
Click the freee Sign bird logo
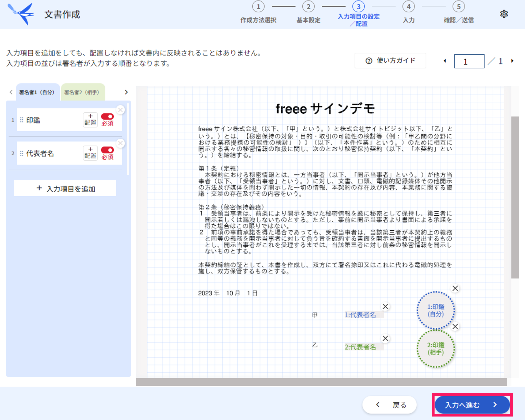(21, 14)
